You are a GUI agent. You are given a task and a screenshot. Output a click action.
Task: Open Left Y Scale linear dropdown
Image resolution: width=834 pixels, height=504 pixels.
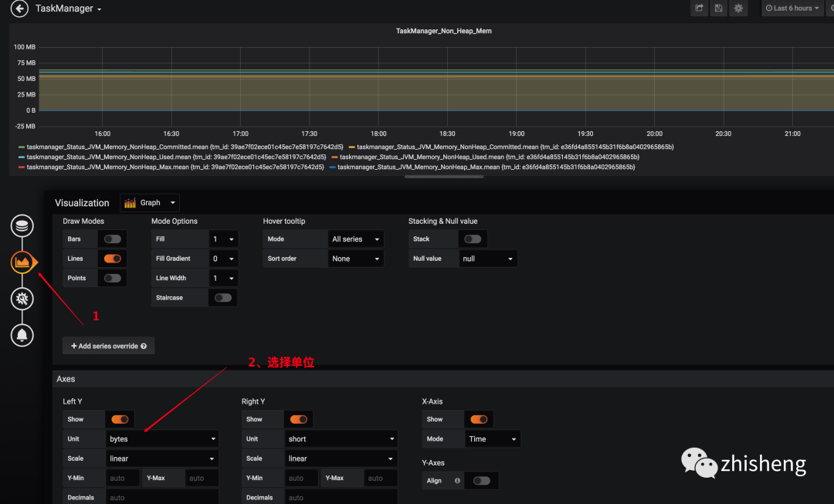[x=162, y=458]
